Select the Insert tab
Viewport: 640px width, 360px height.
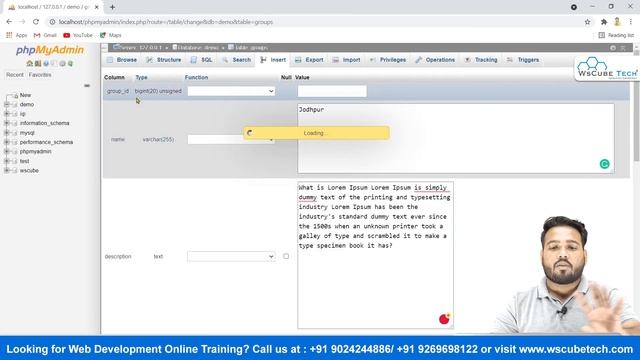click(x=273, y=60)
